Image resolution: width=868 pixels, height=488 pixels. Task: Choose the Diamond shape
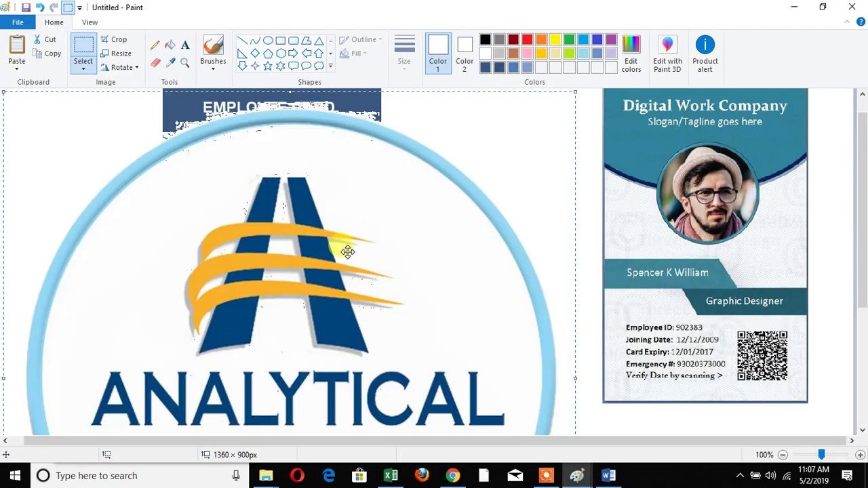[x=255, y=53]
